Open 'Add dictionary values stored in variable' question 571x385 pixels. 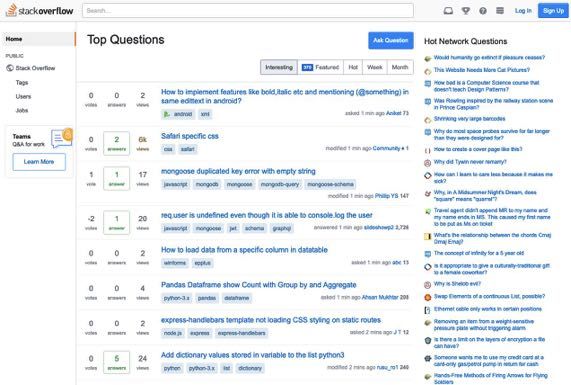pyautogui.click(x=252, y=355)
